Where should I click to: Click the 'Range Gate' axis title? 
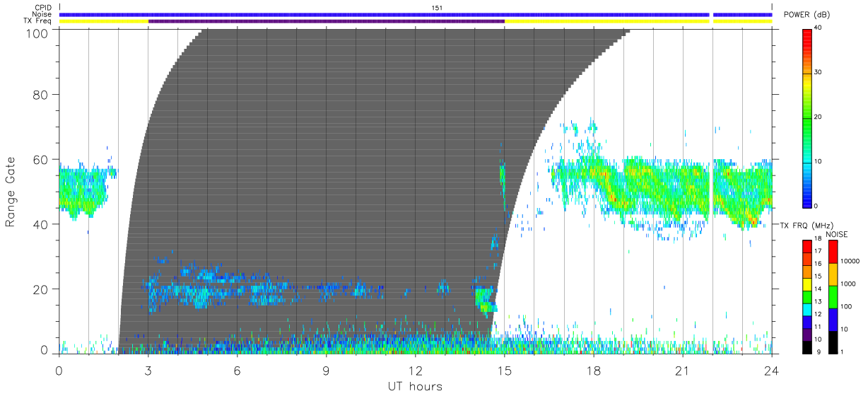tap(11, 192)
